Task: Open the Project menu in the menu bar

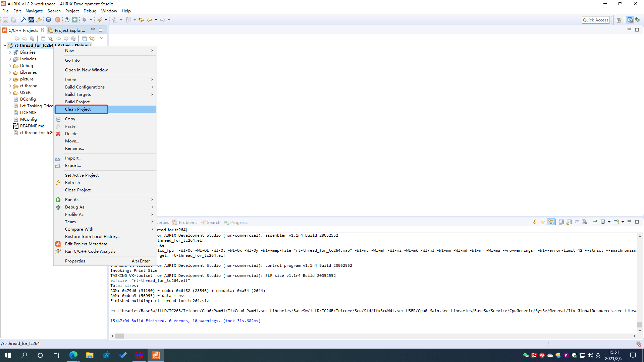Action: [72, 11]
